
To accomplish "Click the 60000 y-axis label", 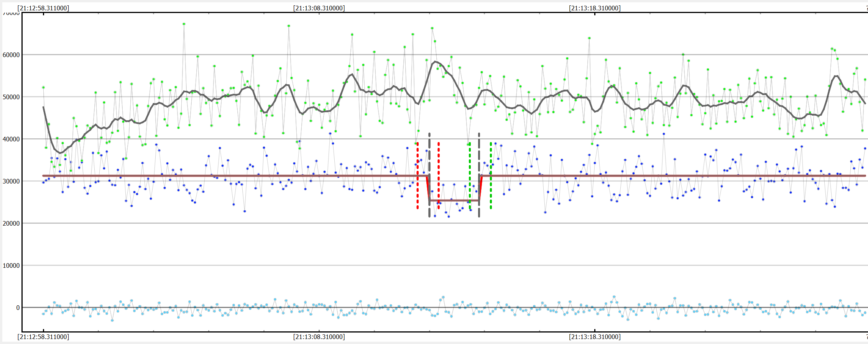I will point(11,55).
